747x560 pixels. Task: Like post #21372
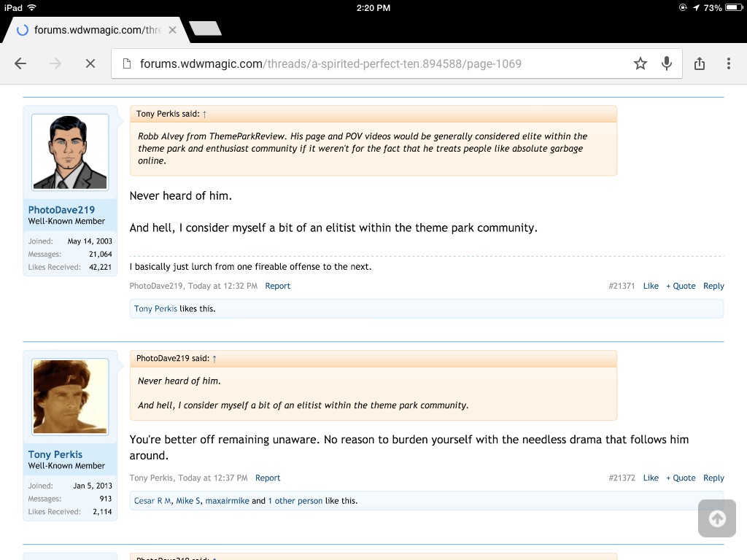651,478
